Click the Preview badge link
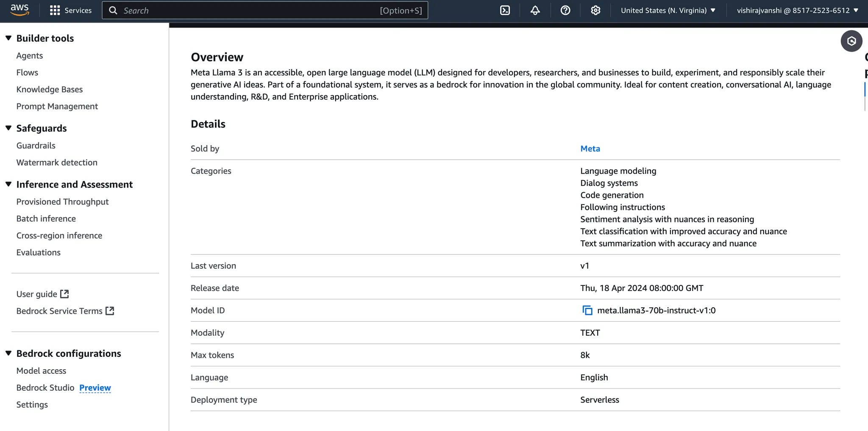Image resolution: width=868 pixels, height=431 pixels. (x=95, y=388)
